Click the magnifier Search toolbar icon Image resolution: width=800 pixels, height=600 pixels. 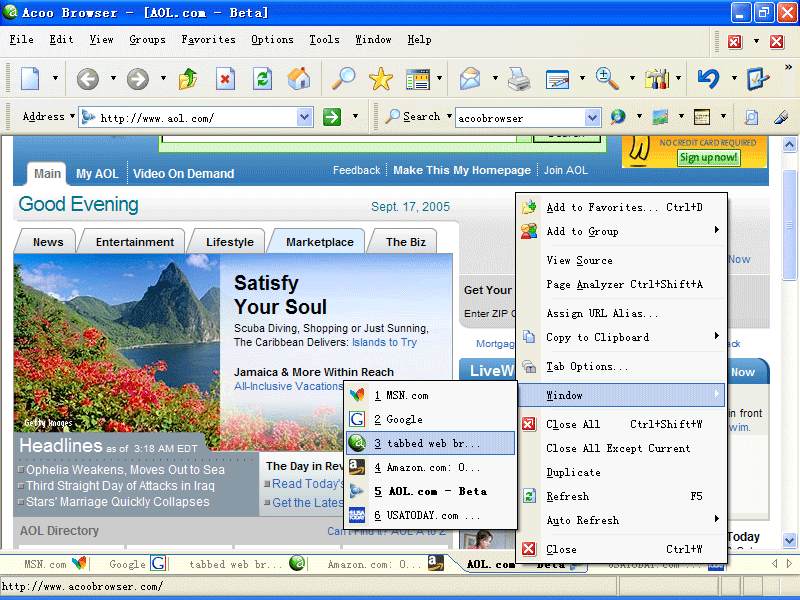pos(343,79)
